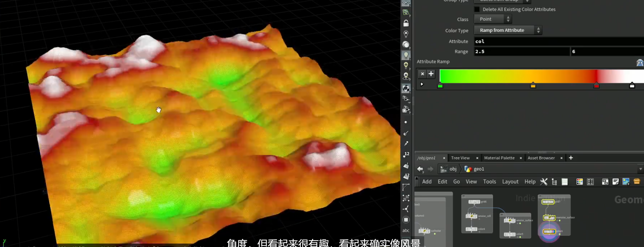Toggle display primitive normals icon

(x=406, y=165)
